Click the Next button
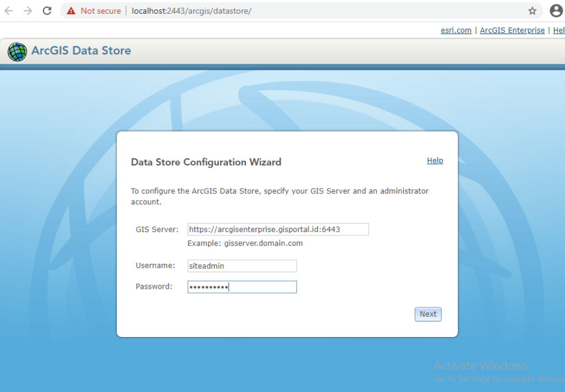565x392 pixels. point(427,314)
